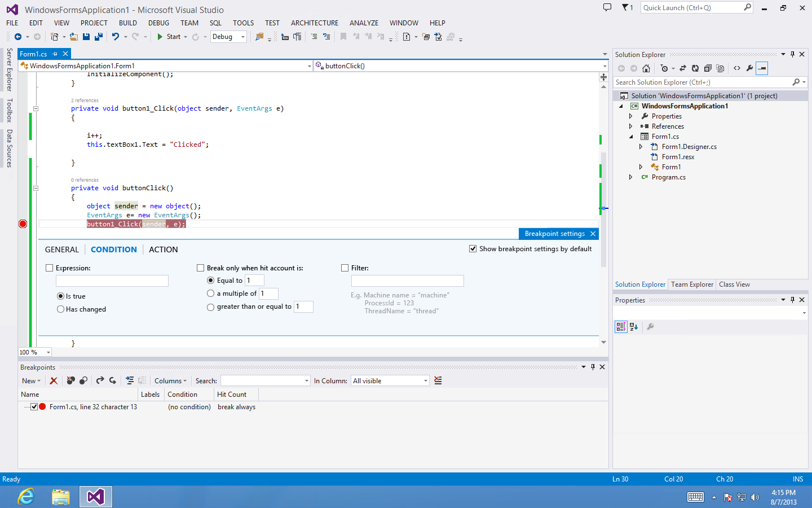Select the 'Has changed' radio option
This screenshot has height=508, width=812.
point(60,309)
